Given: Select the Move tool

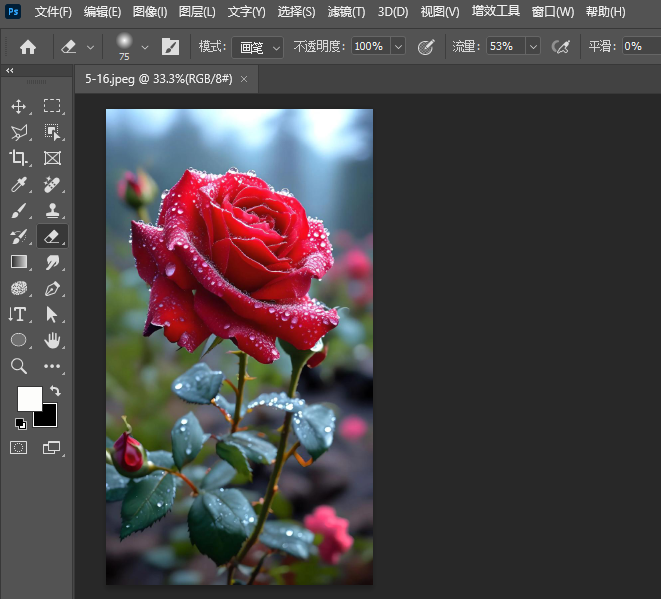Looking at the screenshot, I should click(x=19, y=106).
